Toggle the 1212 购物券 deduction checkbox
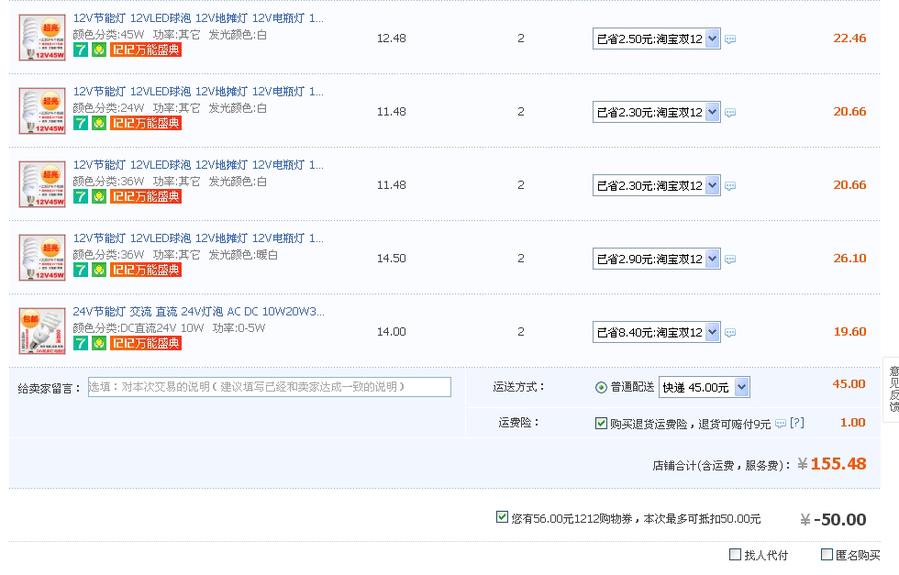 tap(502, 517)
